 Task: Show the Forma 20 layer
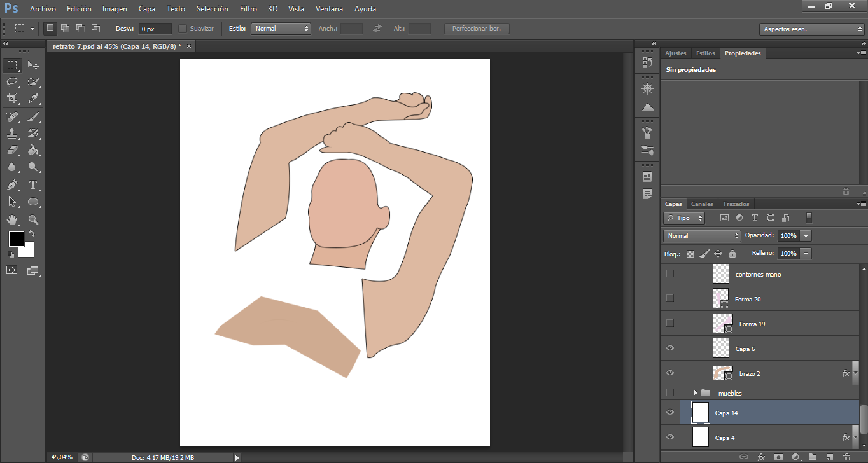point(669,298)
